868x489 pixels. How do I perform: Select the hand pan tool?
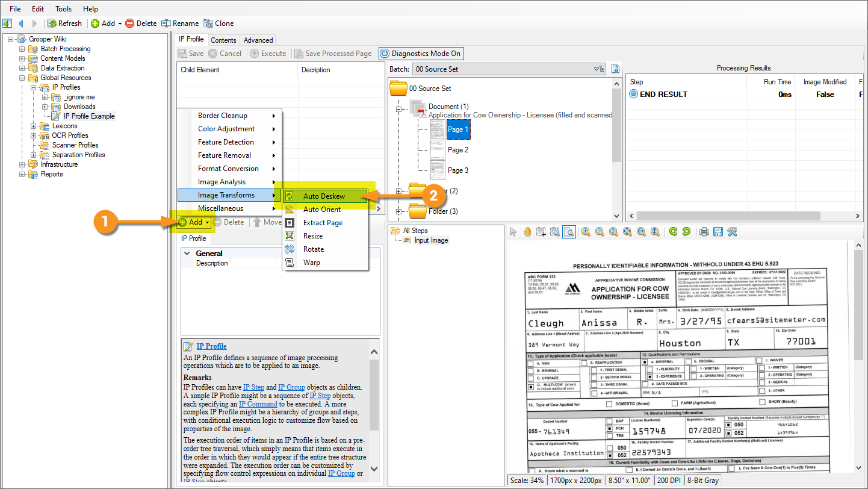pos(527,232)
